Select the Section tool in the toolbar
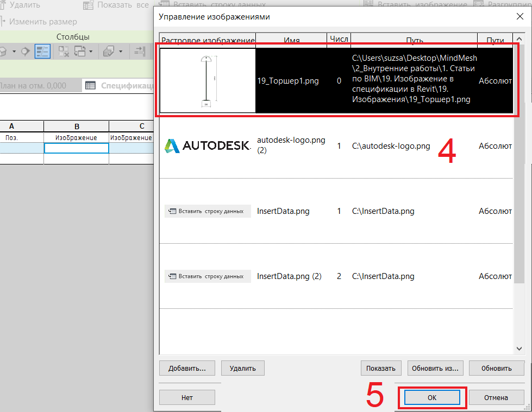Viewport: 532px width, 412px height. coord(26,52)
